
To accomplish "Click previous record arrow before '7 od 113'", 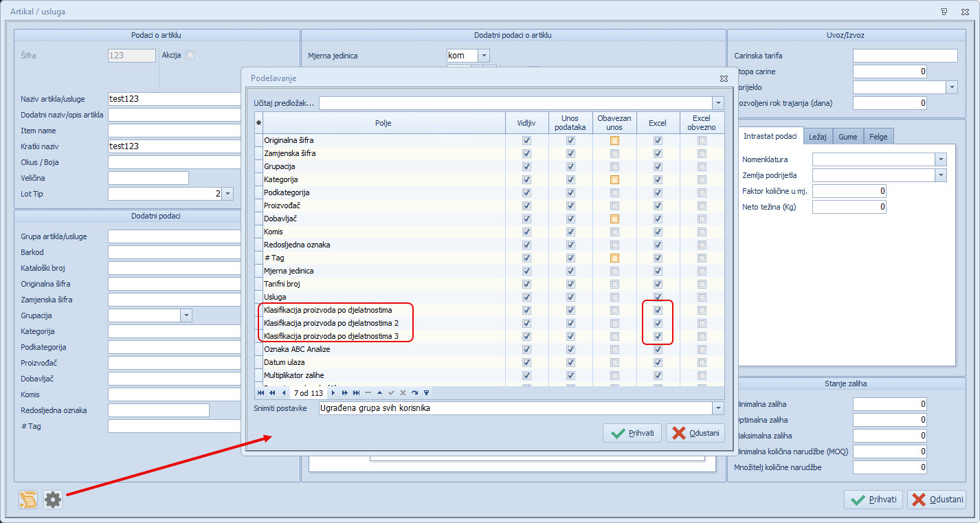I will tap(284, 393).
